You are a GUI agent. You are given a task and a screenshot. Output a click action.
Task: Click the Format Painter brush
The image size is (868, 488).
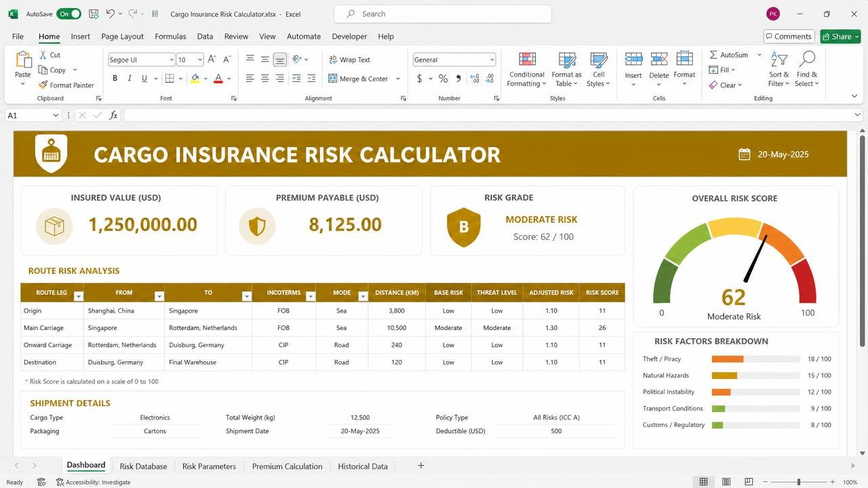point(43,85)
